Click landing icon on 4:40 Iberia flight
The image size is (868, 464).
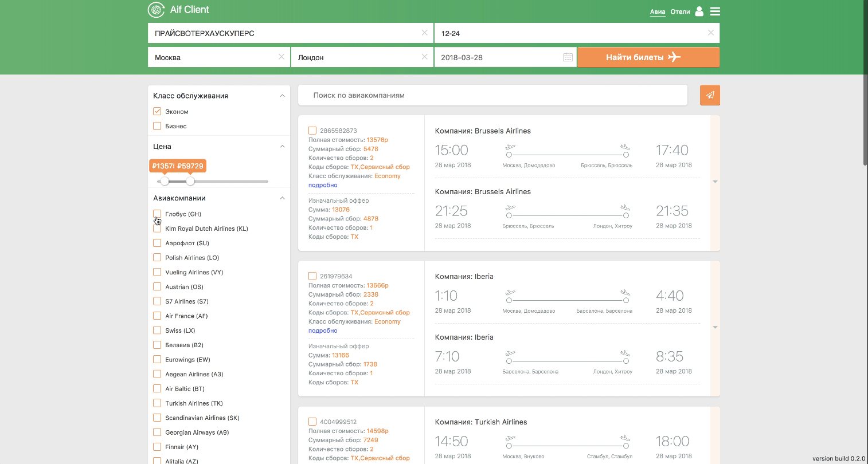click(x=625, y=293)
